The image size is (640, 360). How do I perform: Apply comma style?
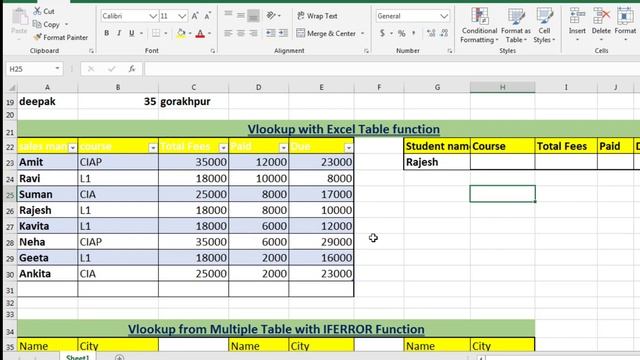pyautogui.click(x=413, y=33)
